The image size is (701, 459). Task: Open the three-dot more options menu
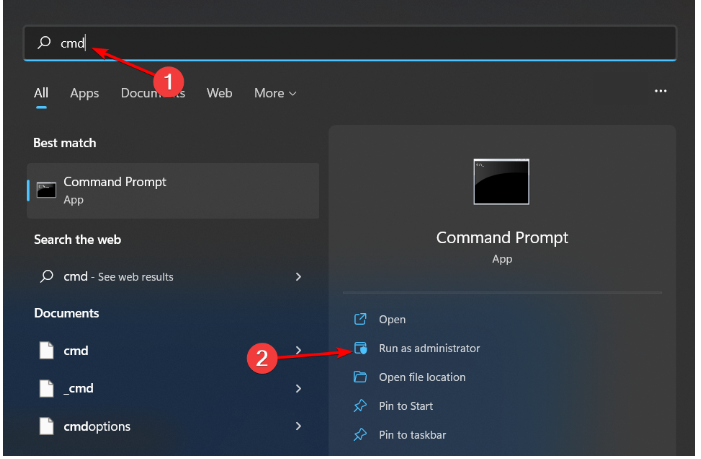tap(660, 91)
